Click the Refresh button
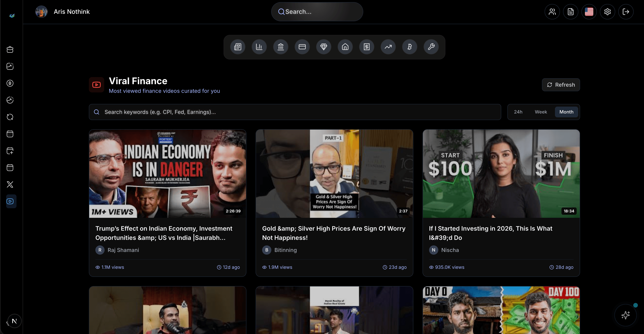Image resolution: width=644 pixels, height=334 pixels. [x=561, y=85]
